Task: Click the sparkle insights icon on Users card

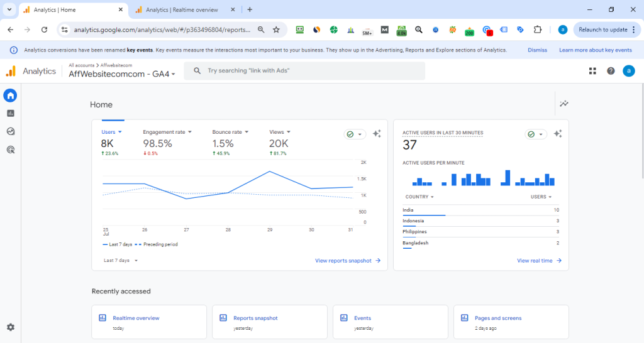Action: pos(377,134)
